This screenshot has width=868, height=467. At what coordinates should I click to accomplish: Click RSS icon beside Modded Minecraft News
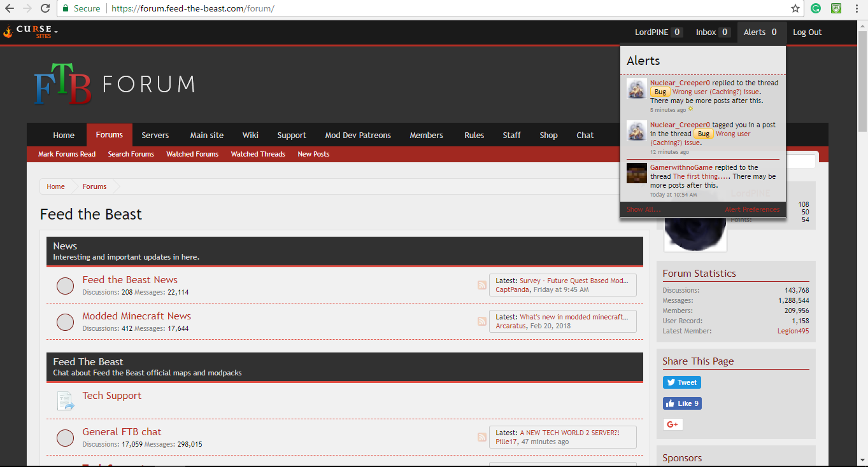click(x=482, y=321)
